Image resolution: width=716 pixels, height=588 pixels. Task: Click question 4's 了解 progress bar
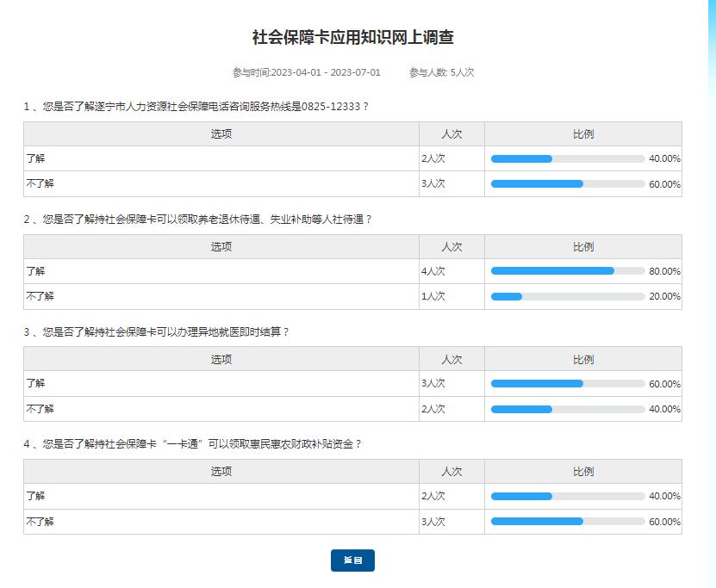pos(567,496)
